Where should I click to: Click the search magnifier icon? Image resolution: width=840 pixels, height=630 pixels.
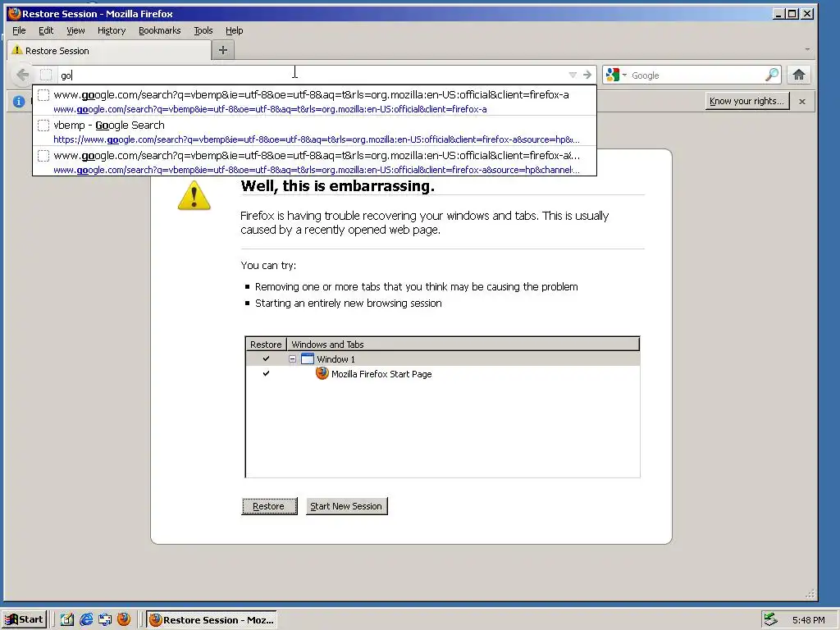tap(772, 75)
